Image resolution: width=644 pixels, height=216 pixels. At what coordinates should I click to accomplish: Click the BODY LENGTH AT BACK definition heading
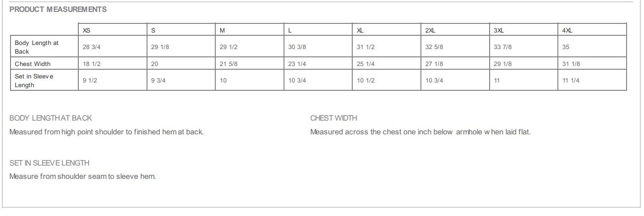pos(50,118)
